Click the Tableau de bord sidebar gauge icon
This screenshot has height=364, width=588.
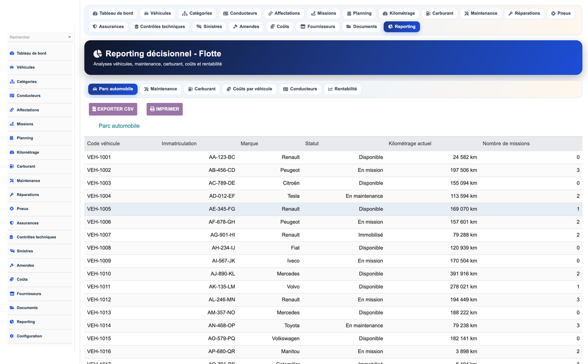[12, 53]
